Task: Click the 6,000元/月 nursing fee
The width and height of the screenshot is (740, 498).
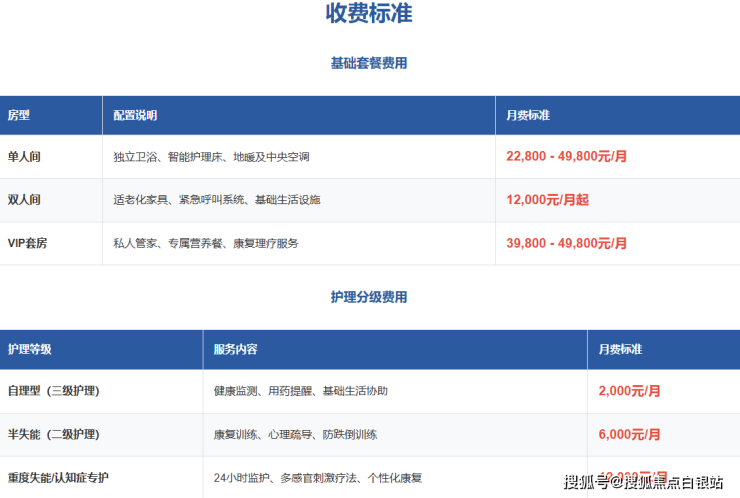Action: [x=629, y=435]
